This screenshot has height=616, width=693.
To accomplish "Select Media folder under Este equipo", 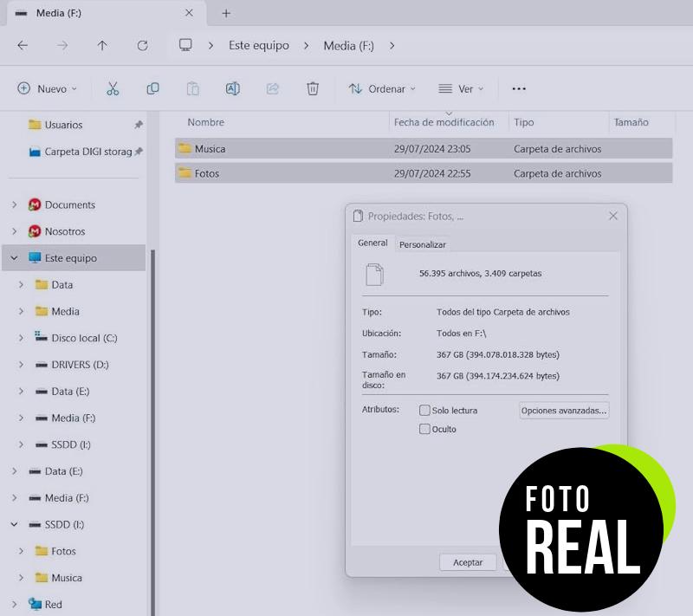I will click(x=66, y=311).
